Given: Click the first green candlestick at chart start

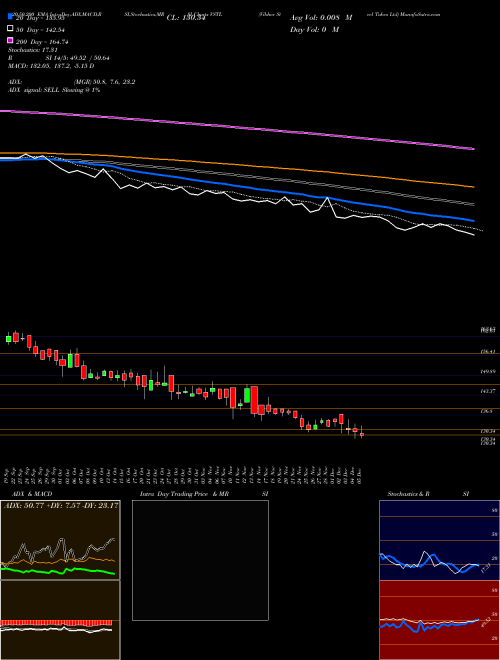Looking at the screenshot, I should [x=8, y=338].
